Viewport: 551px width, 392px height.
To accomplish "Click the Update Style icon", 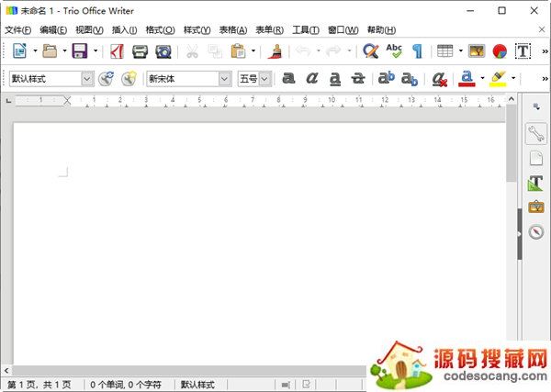I will coord(106,79).
